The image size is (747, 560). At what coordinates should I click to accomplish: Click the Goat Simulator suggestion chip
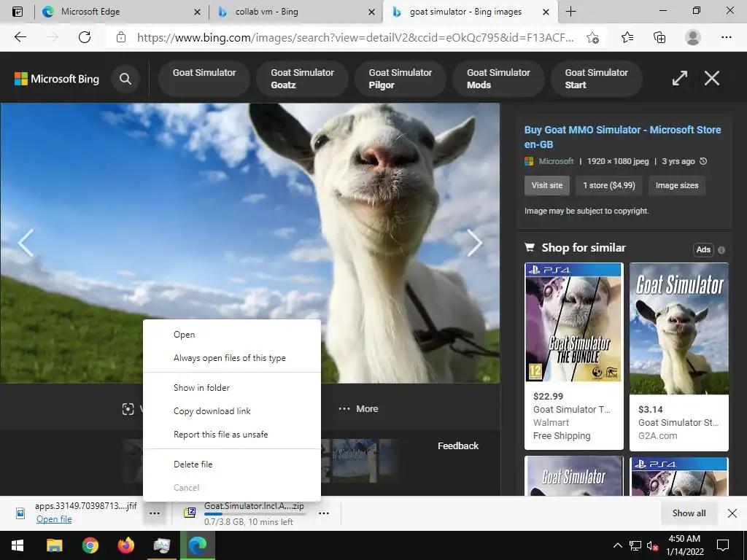204,79
